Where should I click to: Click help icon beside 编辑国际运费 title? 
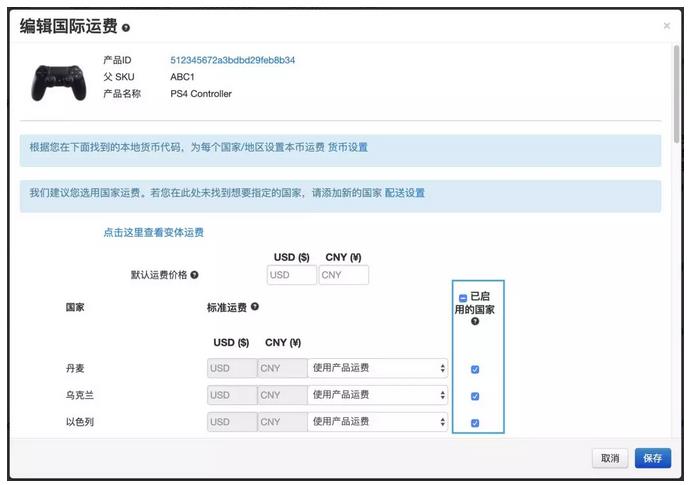[126, 28]
